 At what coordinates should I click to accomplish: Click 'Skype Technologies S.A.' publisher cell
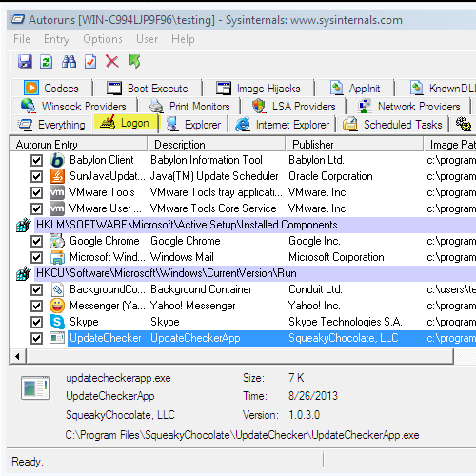pyautogui.click(x=346, y=322)
